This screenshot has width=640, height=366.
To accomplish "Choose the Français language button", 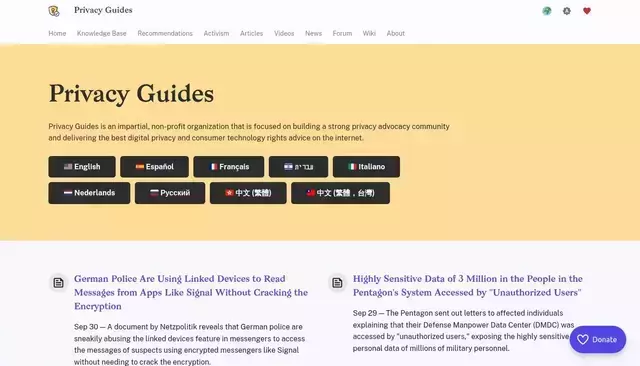I will click(229, 166).
